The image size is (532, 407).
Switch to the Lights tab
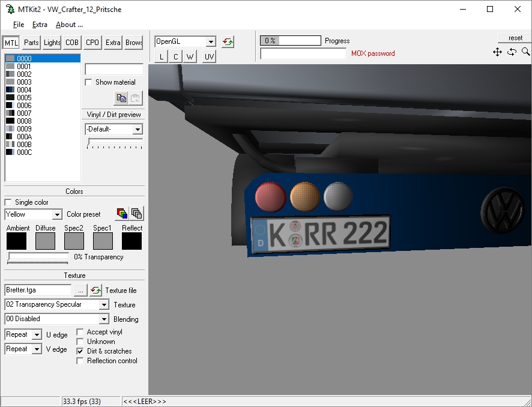tap(52, 43)
